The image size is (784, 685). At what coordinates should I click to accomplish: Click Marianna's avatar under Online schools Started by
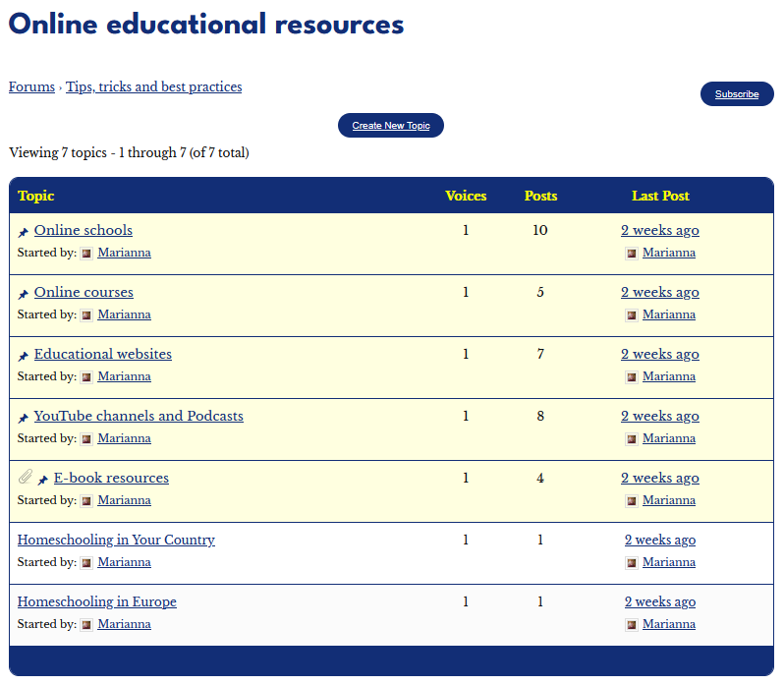tap(86, 254)
